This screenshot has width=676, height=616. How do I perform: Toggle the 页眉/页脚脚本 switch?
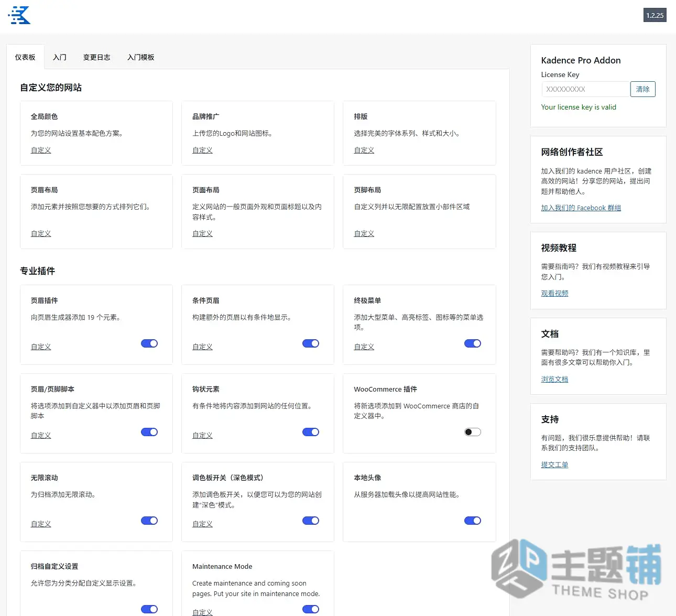coord(149,432)
